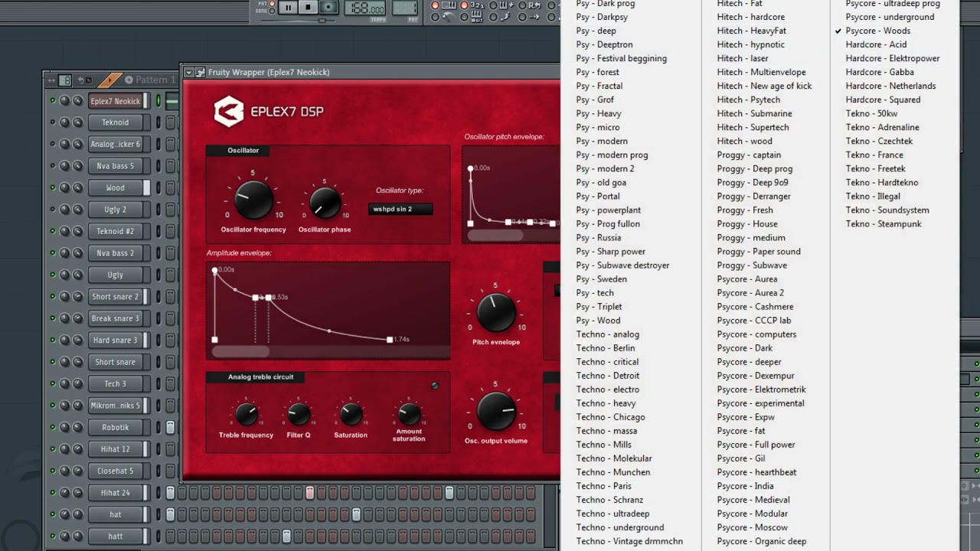Choose preset Techno - Berlin

coord(606,348)
